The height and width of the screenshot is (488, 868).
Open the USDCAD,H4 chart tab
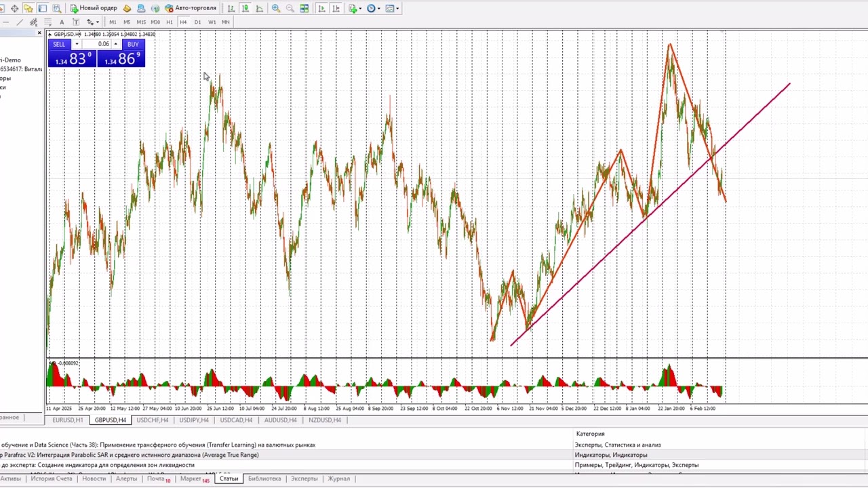click(x=236, y=420)
